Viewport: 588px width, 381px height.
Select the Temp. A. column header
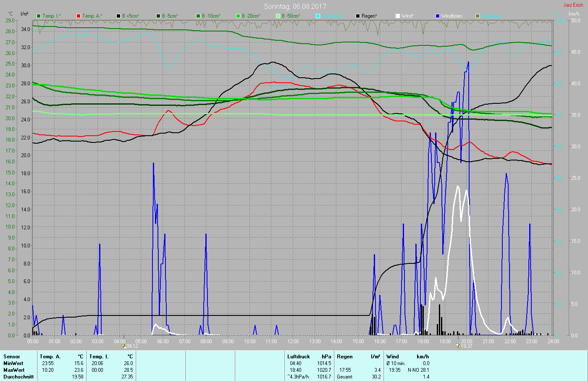tap(50, 357)
